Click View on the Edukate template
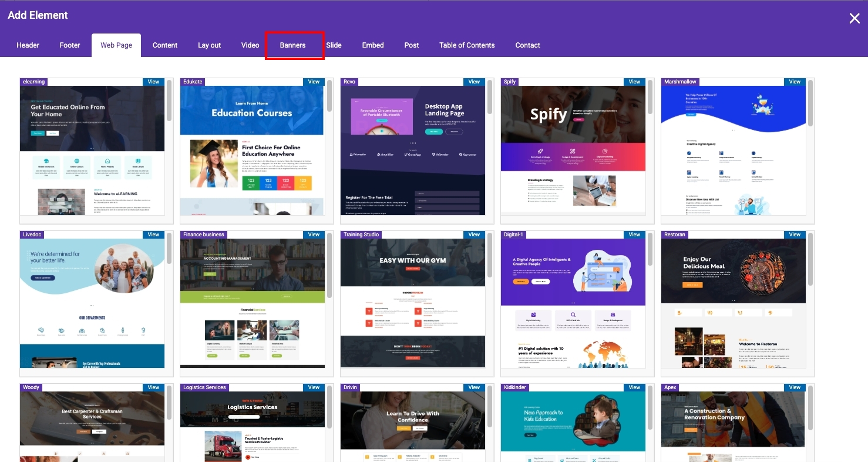This screenshot has width=868, height=462. click(314, 82)
